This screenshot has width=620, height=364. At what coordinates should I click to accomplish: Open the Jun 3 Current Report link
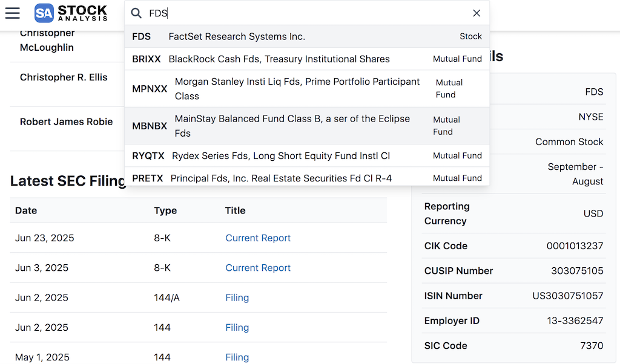[x=258, y=267]
